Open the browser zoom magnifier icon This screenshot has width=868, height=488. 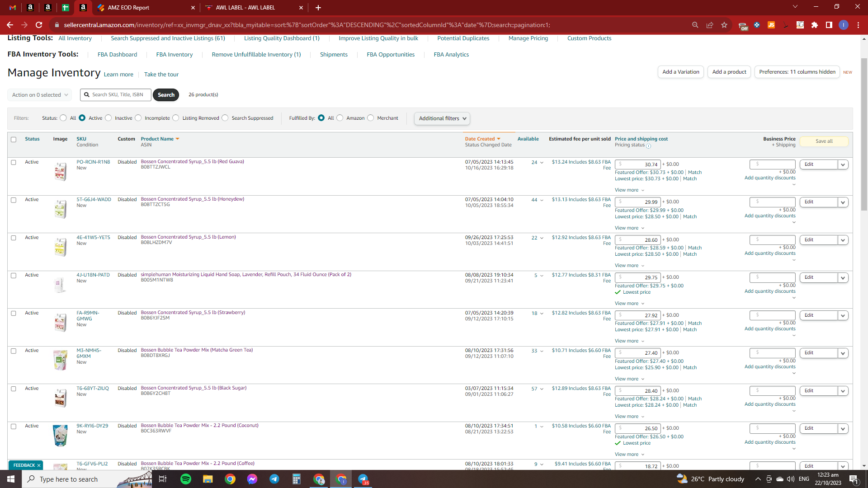(x=695, y=25)
